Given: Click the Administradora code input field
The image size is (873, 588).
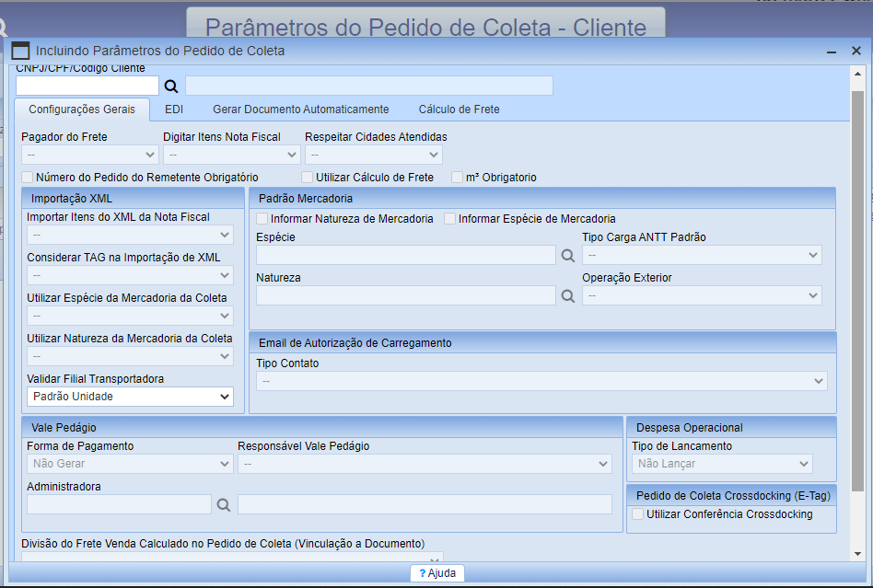Looking at the screenshot, I should pos(119,504).
